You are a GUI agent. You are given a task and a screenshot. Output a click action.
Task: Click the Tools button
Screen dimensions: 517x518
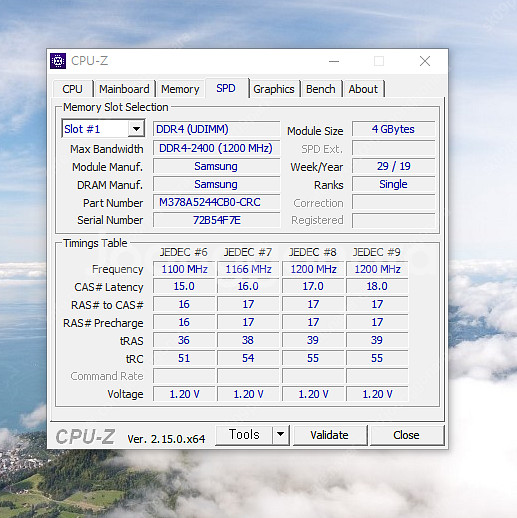(x=244, y=435)
